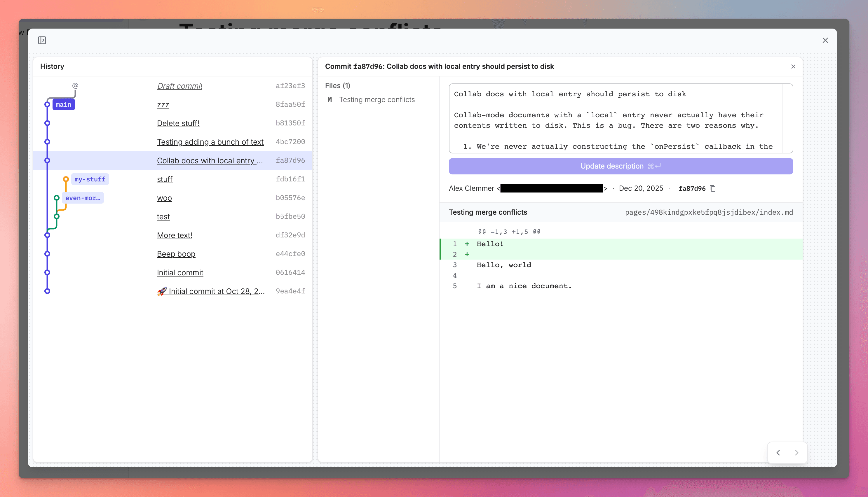The height and width of the screenshot is (497, 868).
Task: Select the "Delete stuff!" commit
Action: tap(178, 123)
